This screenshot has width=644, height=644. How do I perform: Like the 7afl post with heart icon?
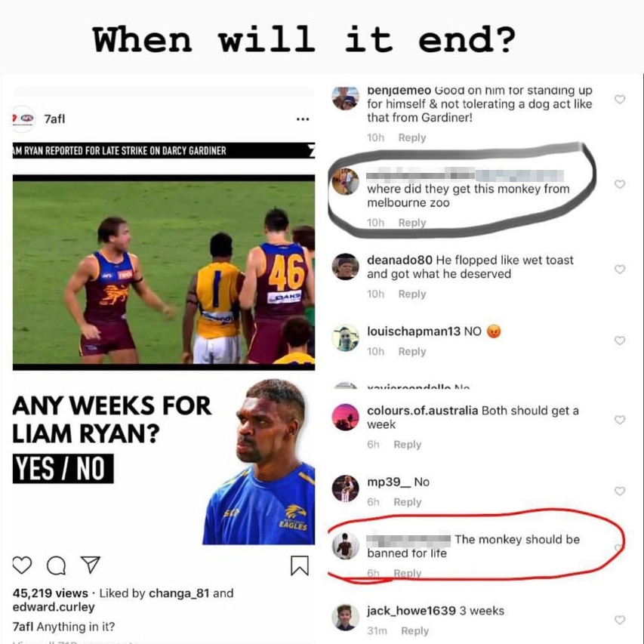coord(22,565)
